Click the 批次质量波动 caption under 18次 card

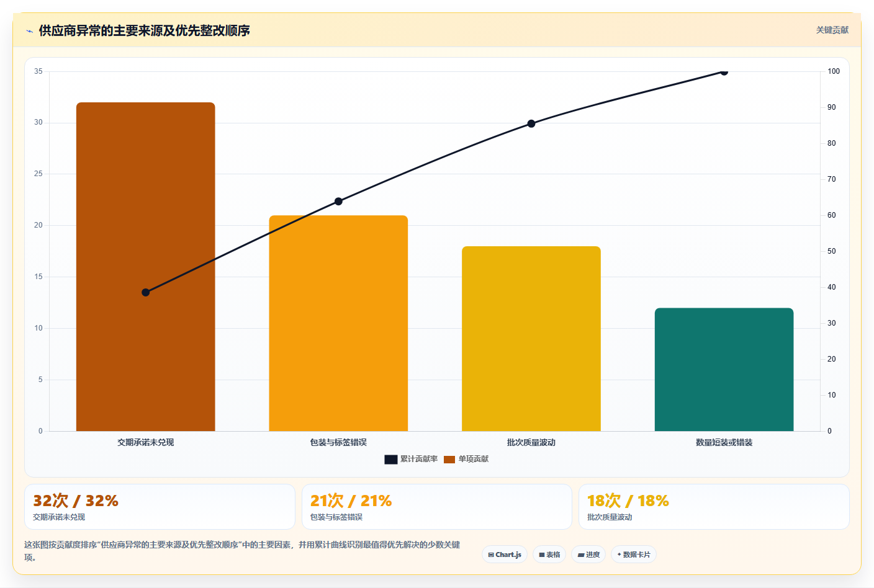coord(610,517)
